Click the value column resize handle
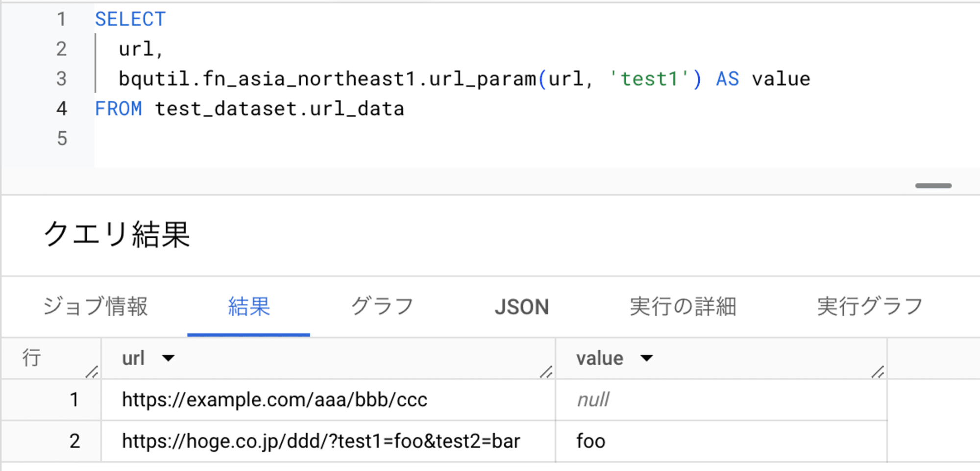 tap(878, 372)
